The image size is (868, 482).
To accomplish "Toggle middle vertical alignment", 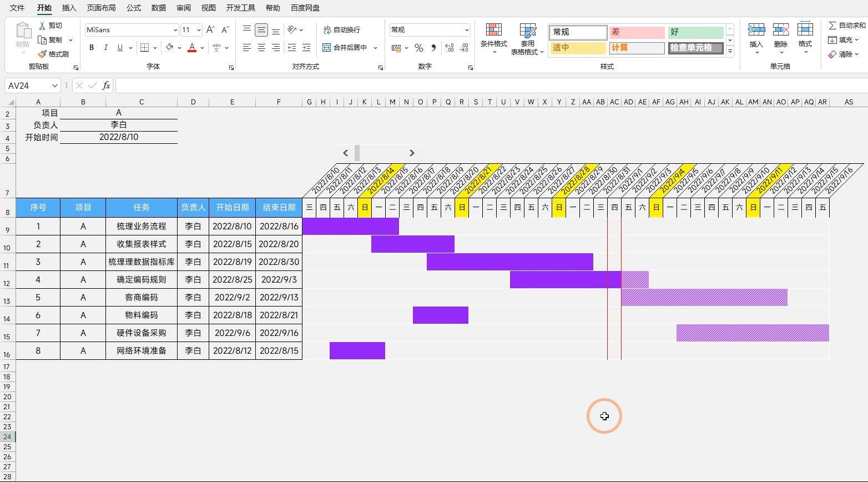I will pyautogui.click(x=261, y=30).
